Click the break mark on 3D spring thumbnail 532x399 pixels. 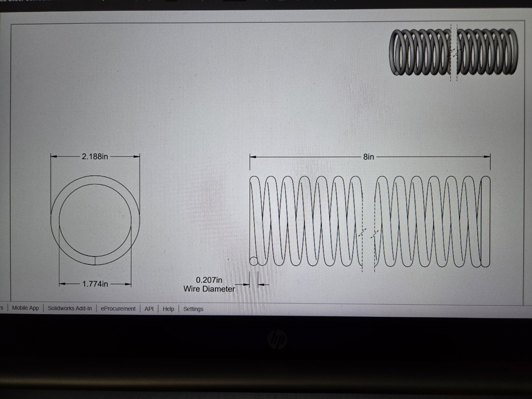tap(454, 52)
